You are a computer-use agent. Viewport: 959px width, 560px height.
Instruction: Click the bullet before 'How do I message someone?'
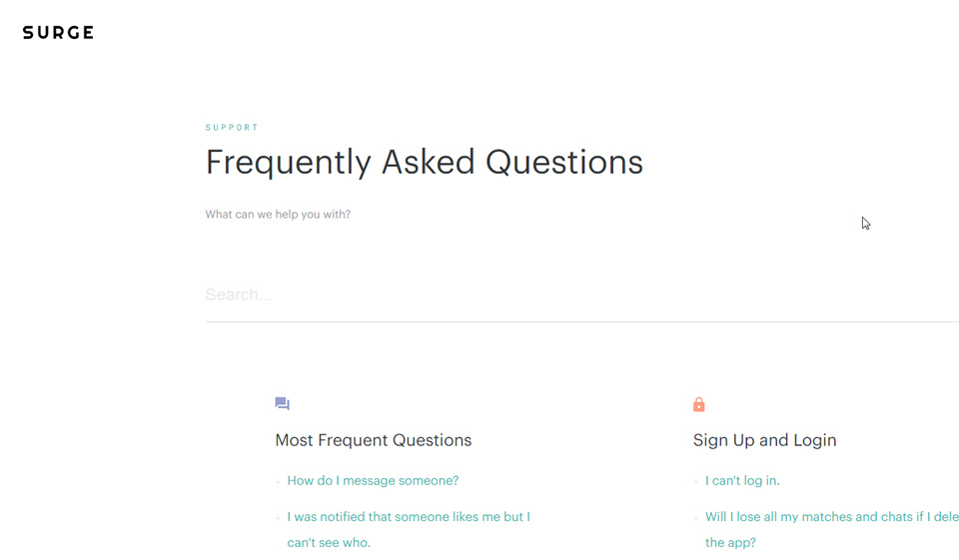tap(278, 482)
